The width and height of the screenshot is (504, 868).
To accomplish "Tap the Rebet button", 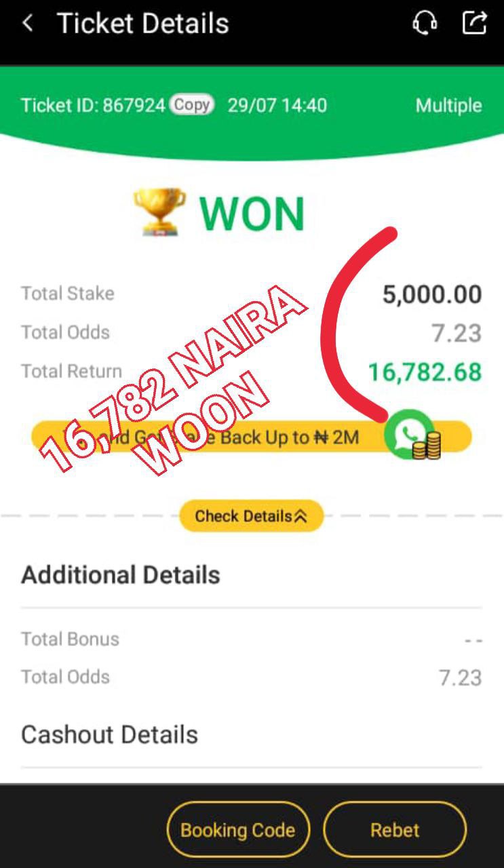I will coord(395,830).
